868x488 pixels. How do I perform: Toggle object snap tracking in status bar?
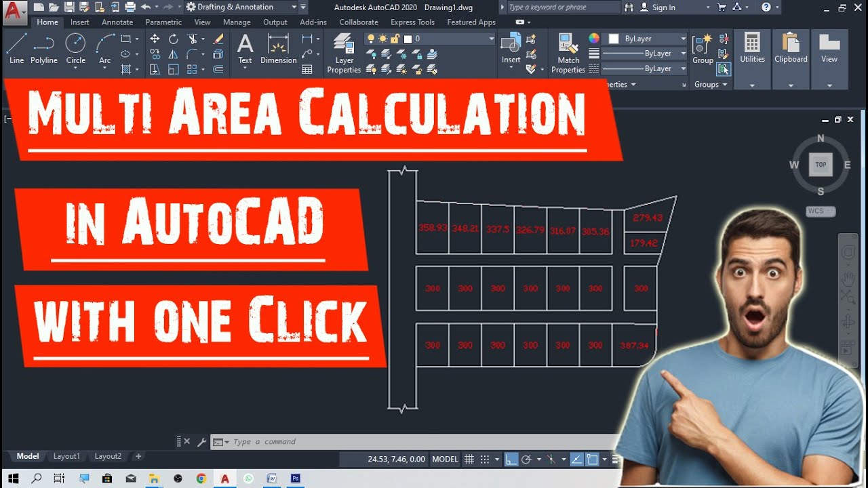[x=576, y=459]
